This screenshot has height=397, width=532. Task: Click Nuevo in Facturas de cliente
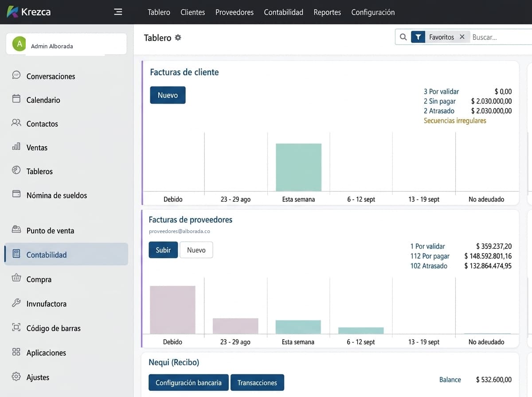[168, 95]
